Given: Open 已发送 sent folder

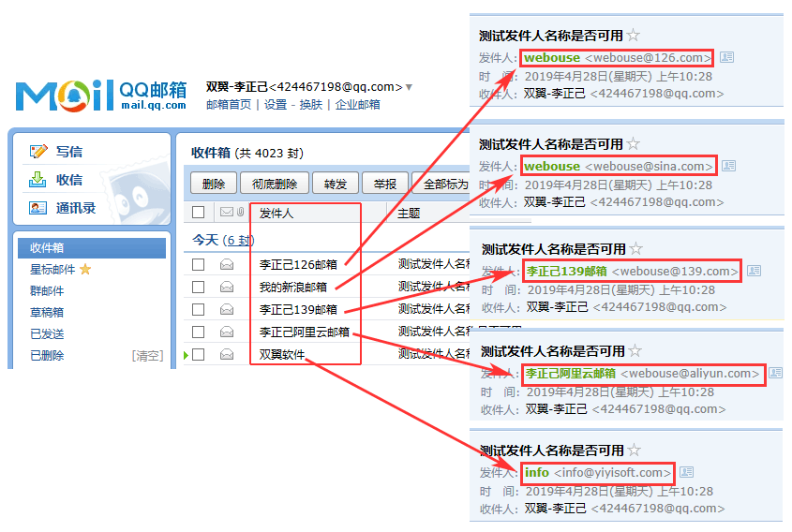Looking at the screenshot, I should click(x=47, y=334).
